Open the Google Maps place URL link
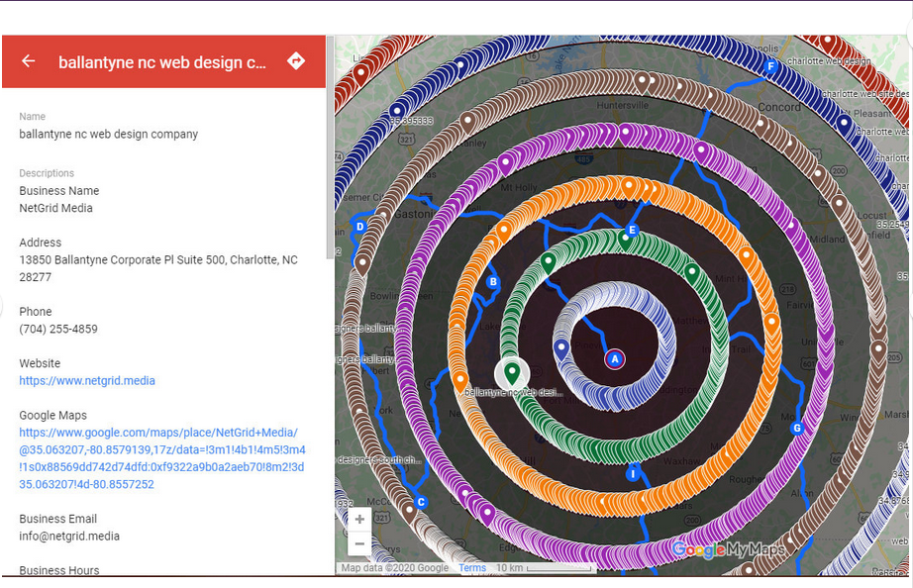 tap(161, 458)
